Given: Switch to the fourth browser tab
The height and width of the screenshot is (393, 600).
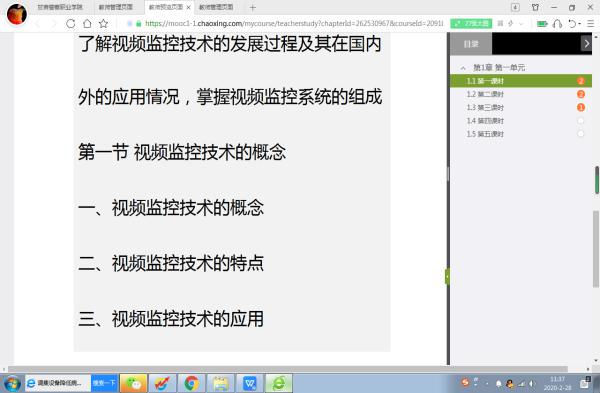Looking at the screenshot, I should tap(216, 7).
